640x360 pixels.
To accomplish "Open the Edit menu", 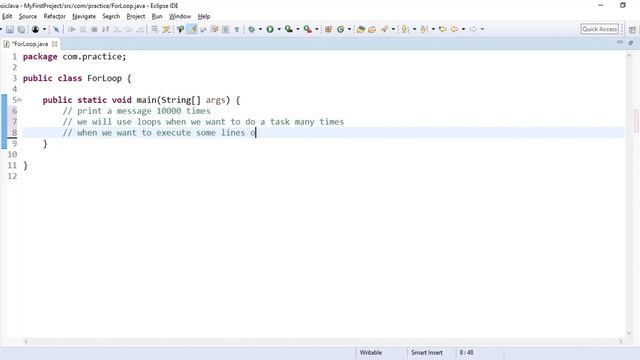I will pyautogui.click(x=7, y=16).
